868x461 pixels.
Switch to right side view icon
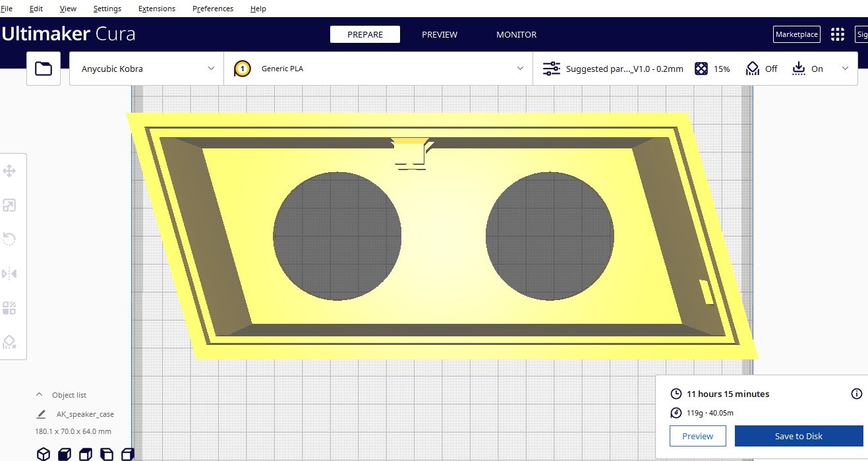coord(128,454)
